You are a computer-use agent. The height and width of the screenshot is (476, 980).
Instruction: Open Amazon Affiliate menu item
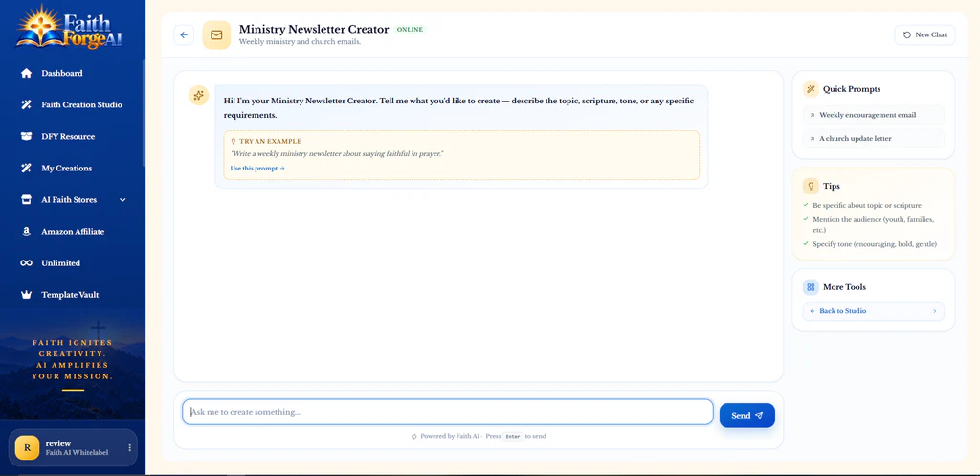coord(73,232)
